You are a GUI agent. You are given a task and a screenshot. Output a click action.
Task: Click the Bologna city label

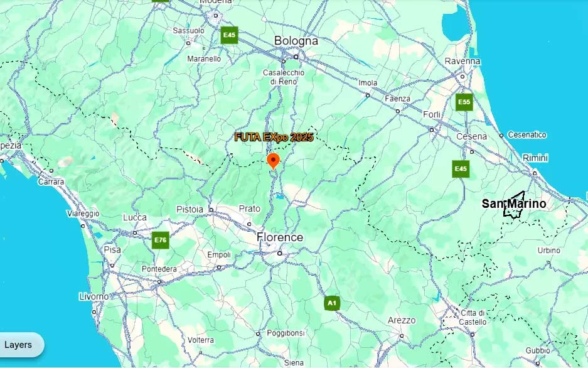296,41
